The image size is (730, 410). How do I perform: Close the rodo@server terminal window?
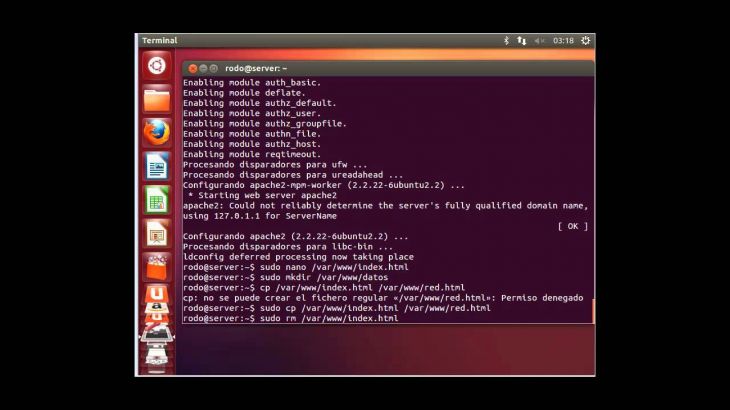click(193, 68)
